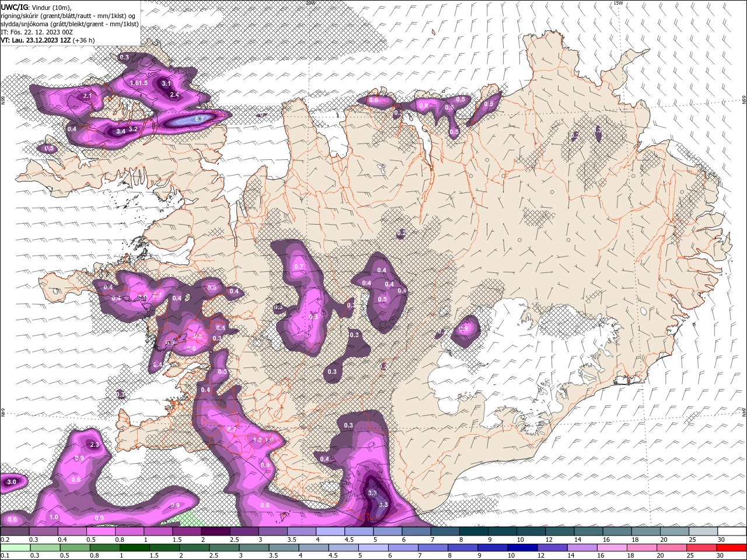
Task: Click the '30' label in the lower legend
Action: 721,556
